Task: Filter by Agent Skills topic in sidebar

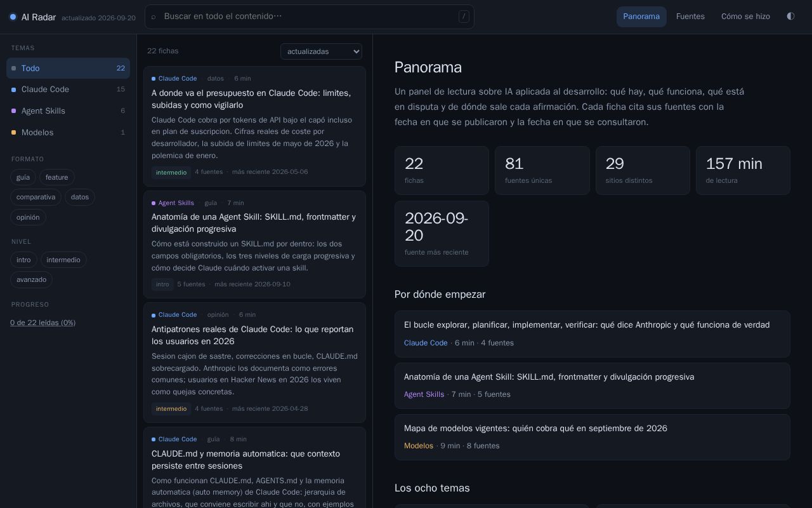Action: click(68, 111)
